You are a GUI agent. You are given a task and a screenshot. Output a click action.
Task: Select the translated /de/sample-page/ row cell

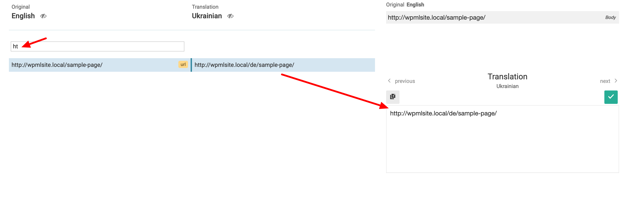click(283, 65)
